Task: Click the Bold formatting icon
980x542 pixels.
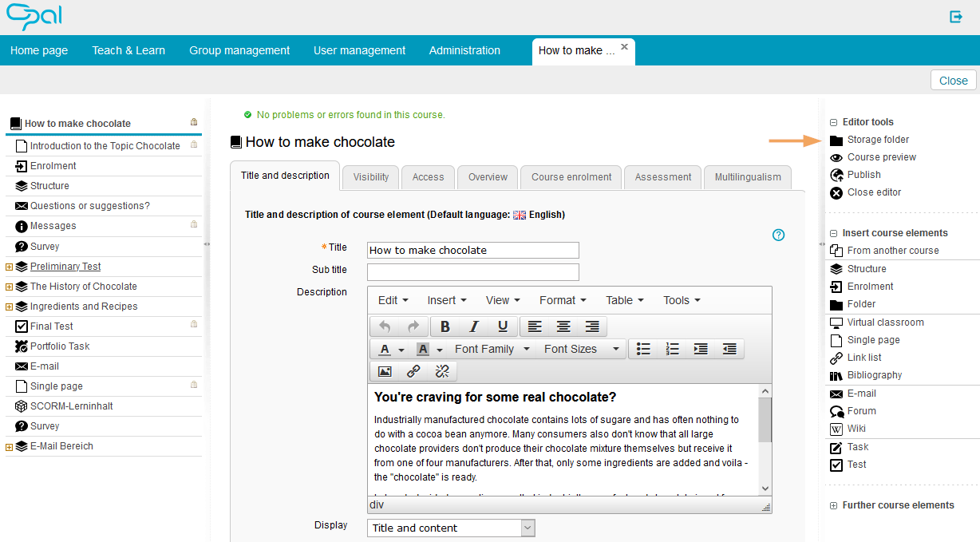Action: point(445,326)
